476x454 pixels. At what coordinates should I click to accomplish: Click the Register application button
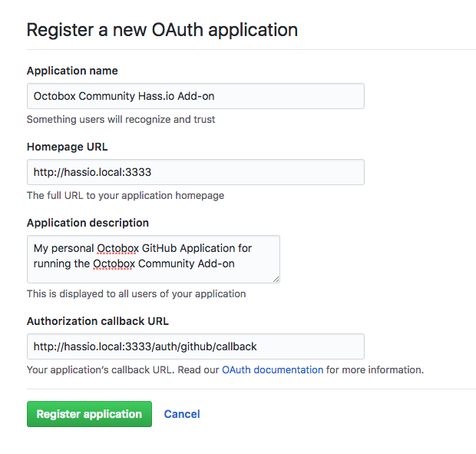pos(89,414)
